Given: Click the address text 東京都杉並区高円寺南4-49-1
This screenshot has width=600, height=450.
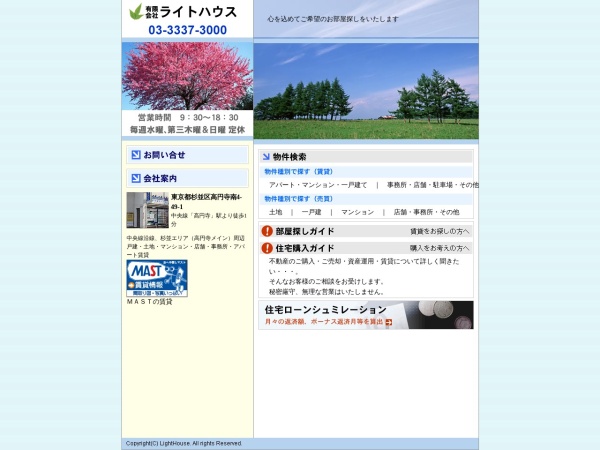Looking at the screenshot, I should pos(206,202).
